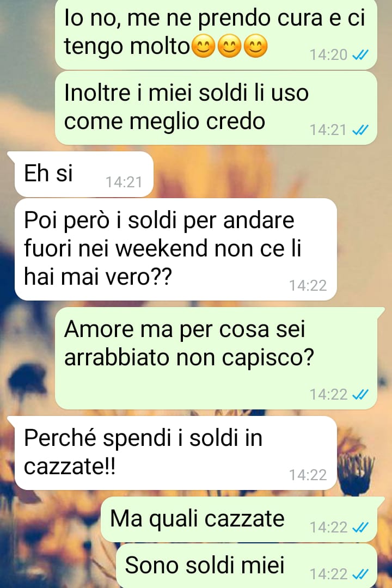Viewport: 392px width, 588px height.
Task: Tap message 'Io no, me ne prendo cura'
Action: [216, 34]
